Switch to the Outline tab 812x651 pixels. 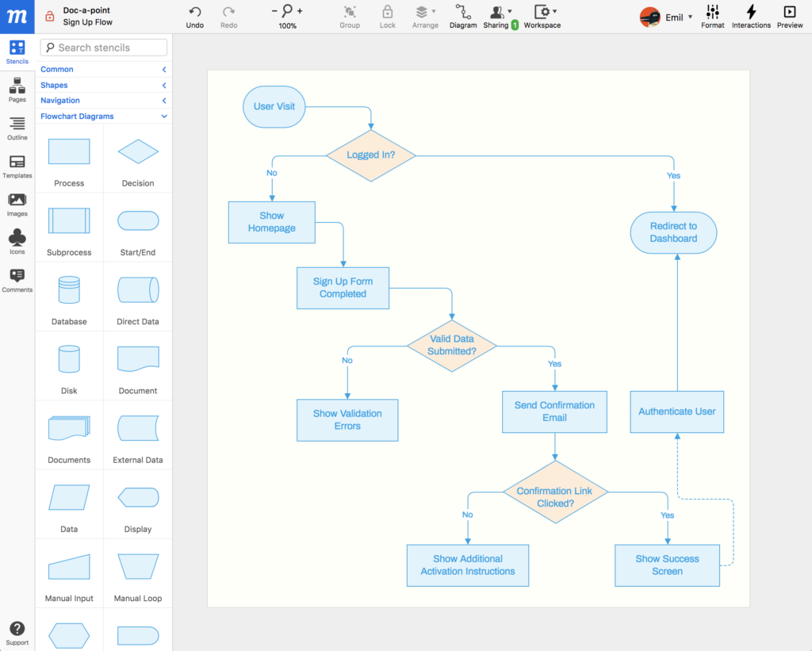(x=17, y=128)
